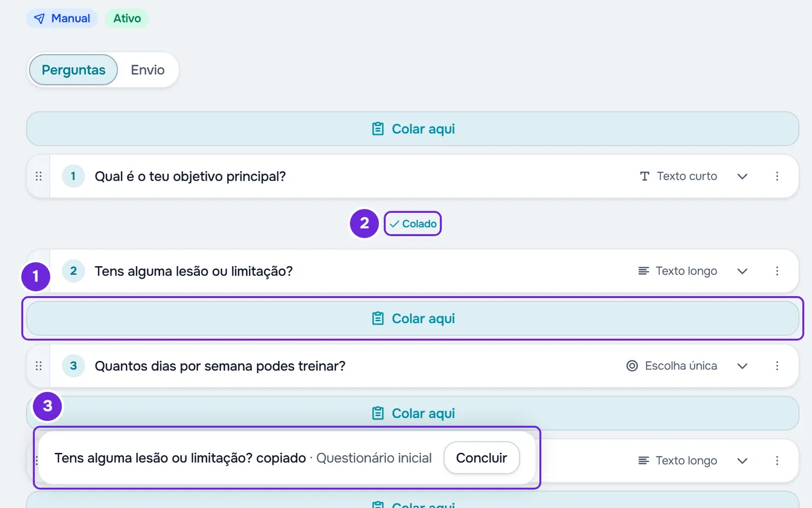812x508 pixels.
Task: Open more options for objetivo principal question
Action: 777,177
